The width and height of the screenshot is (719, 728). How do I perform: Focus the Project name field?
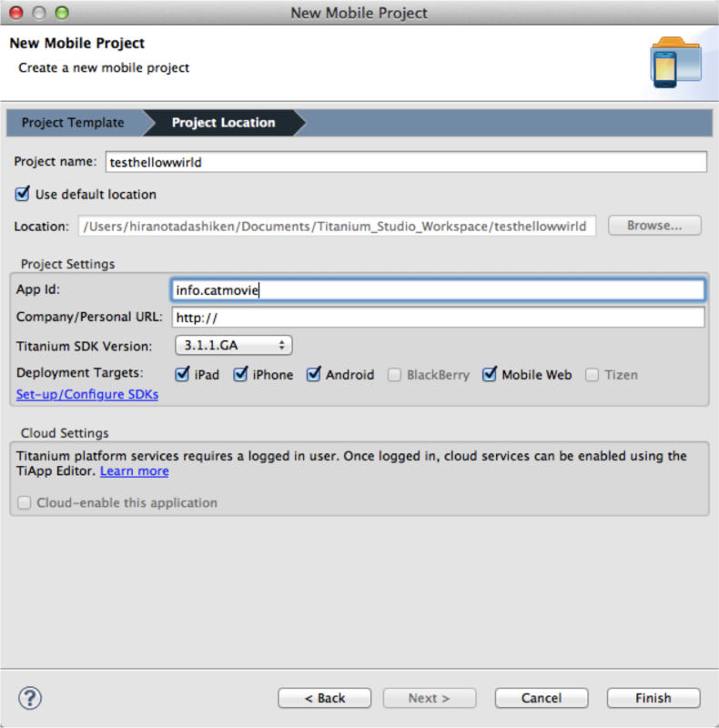(x=406, y=162)
